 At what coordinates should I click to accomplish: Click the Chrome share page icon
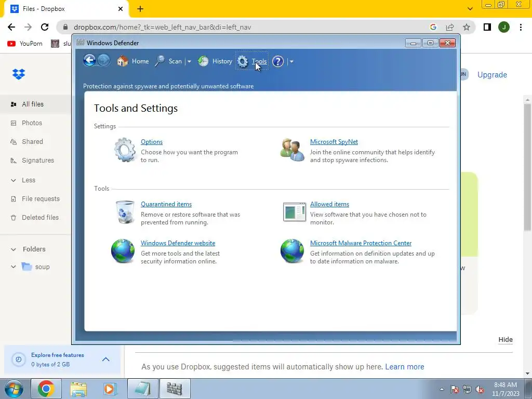click(x=450, y=27)
